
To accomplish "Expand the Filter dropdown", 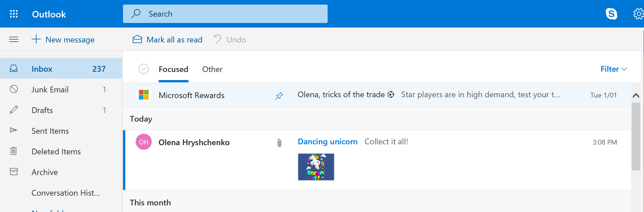I will click(x=614, y=69).
